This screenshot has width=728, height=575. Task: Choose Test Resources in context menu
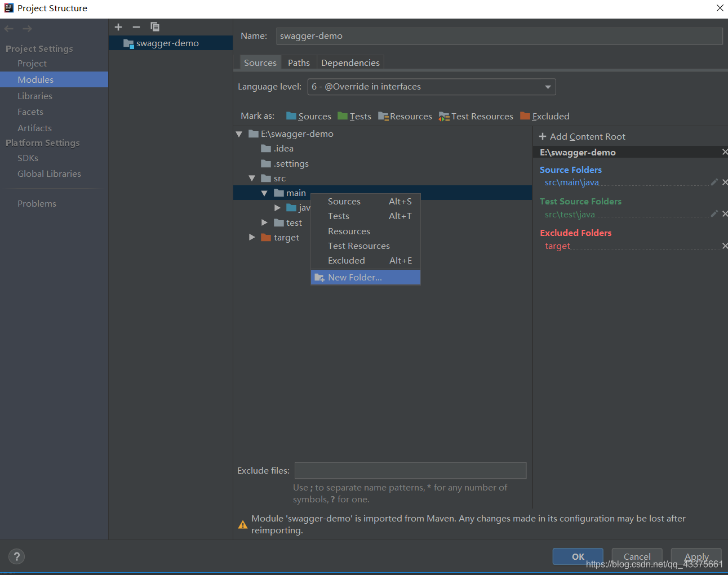coord(366,246)
